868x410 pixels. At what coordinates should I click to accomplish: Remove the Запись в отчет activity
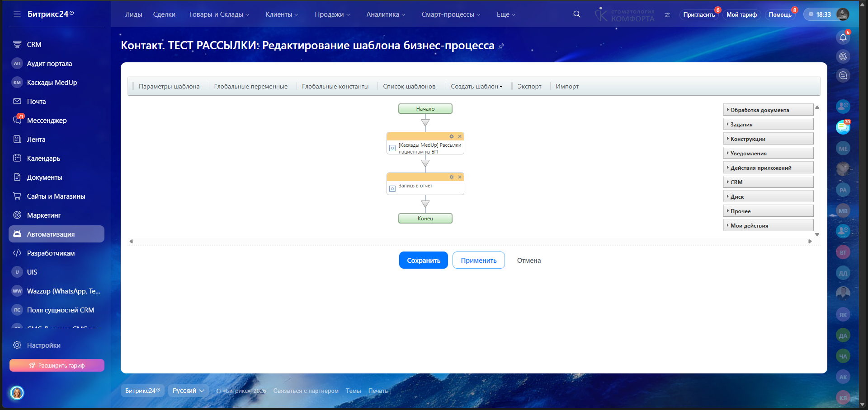(x=460, y=177)
